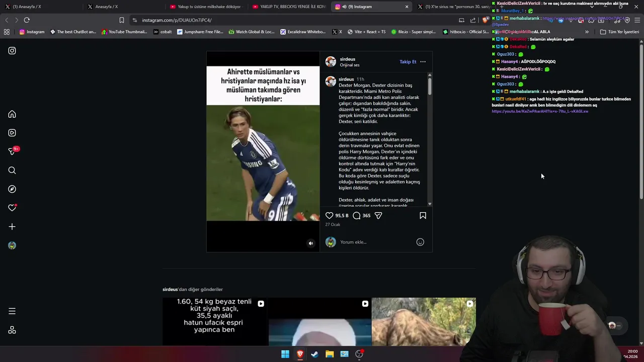644x362 pixels.
Task: Click share icon in address bar
Action: [x=473, y=20]
